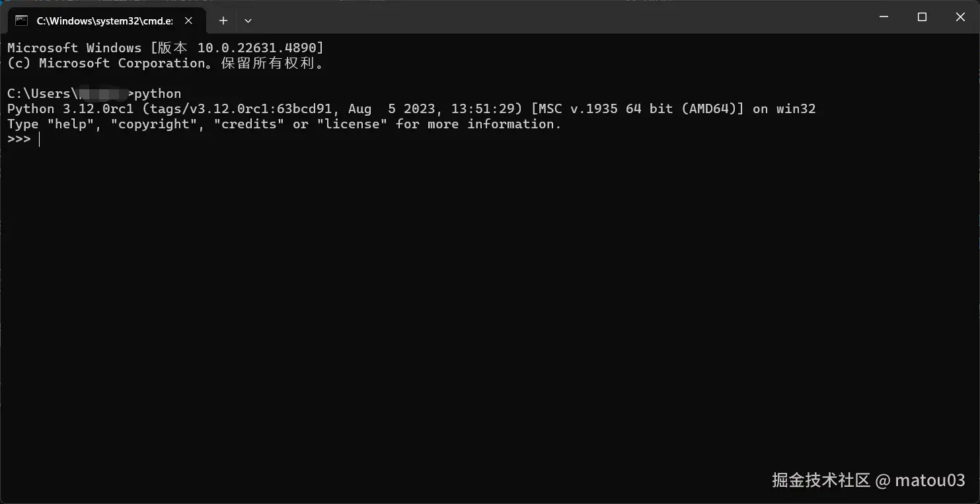
Task: Click the blurred username in the path
Action: (x=103, y=94)
